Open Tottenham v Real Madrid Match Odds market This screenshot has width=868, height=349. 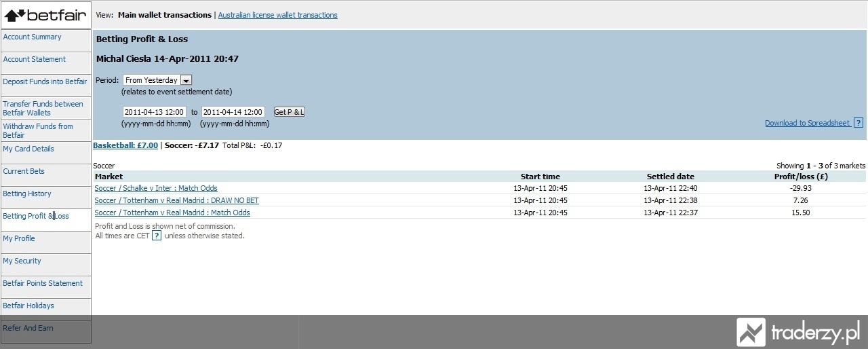pyautogui.click(x=172, y=213)
